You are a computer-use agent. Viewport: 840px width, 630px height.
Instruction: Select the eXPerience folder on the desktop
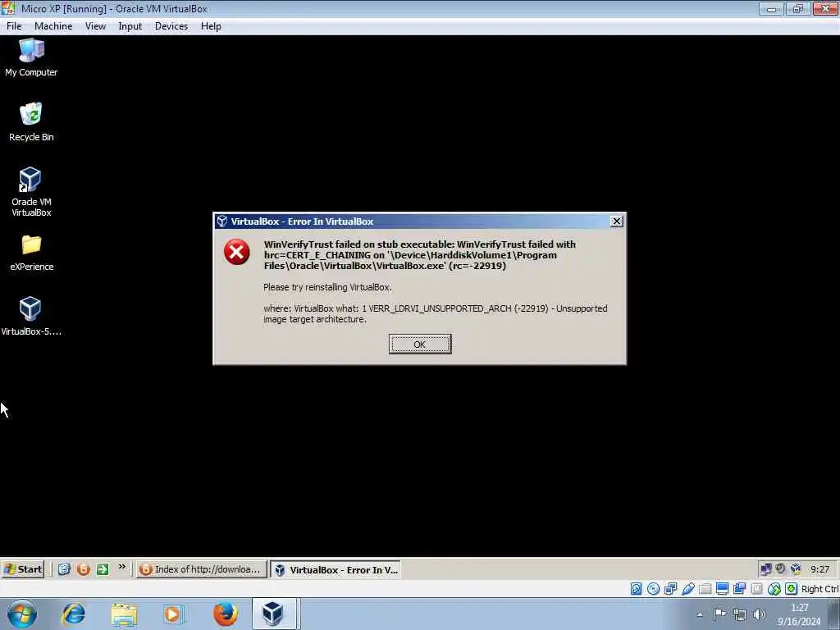click(x=31, y=253)
